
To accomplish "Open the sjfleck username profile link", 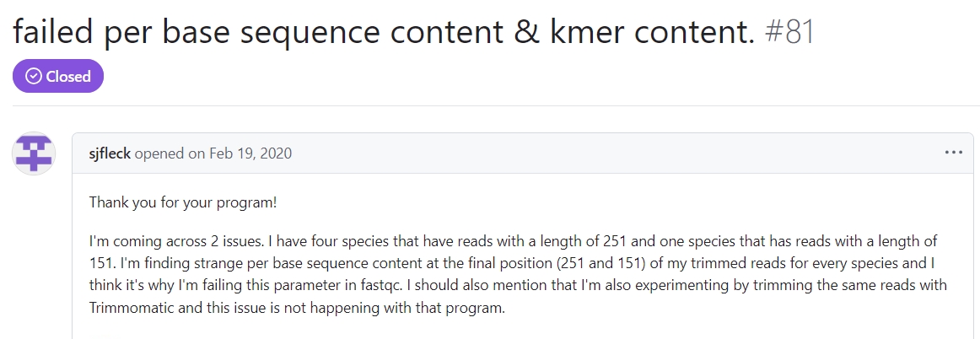I will click(110, 153).
